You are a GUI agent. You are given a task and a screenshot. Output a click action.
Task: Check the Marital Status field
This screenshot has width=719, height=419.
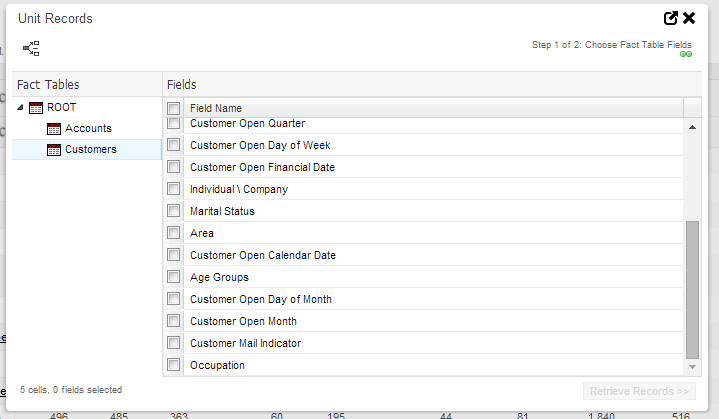174,211
